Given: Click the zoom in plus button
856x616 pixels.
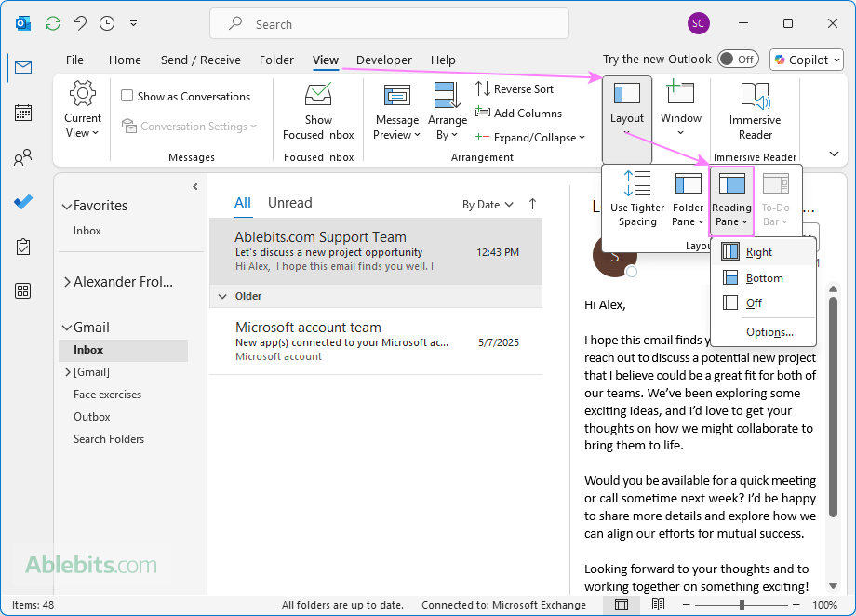Looking at the screenshot, I should [x=796, y=605].
